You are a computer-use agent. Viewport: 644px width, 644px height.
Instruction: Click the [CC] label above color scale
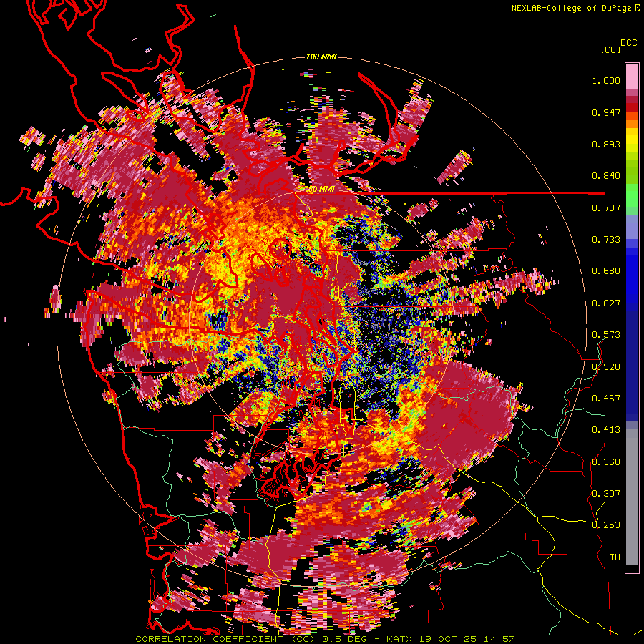point(610,49)
